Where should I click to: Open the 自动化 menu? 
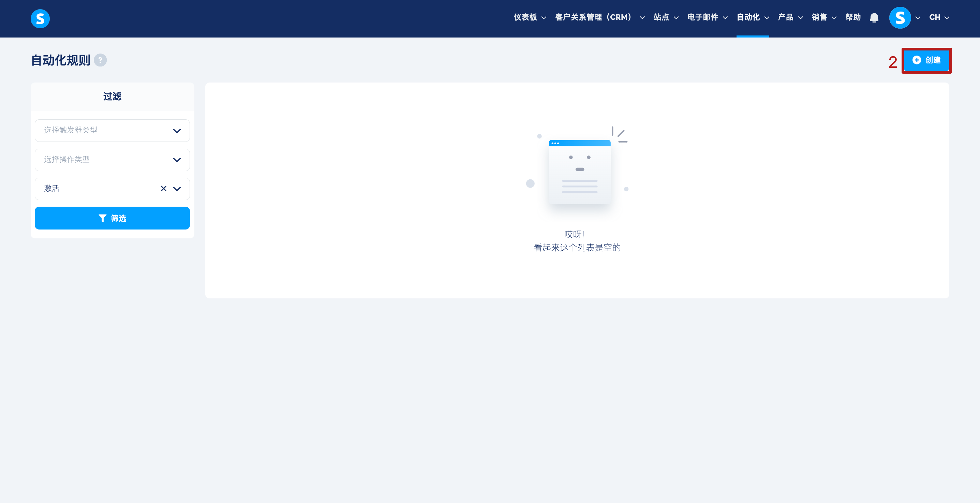click(753, 17)
